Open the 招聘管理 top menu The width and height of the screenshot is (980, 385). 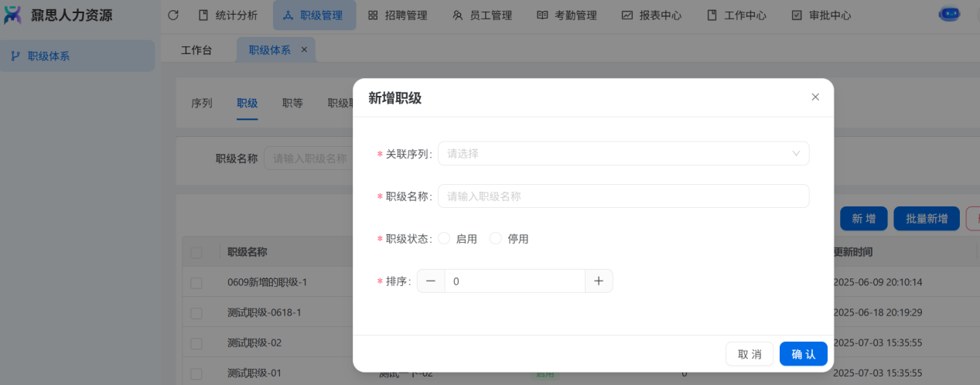pyautogui.click(x=398, y=15)
